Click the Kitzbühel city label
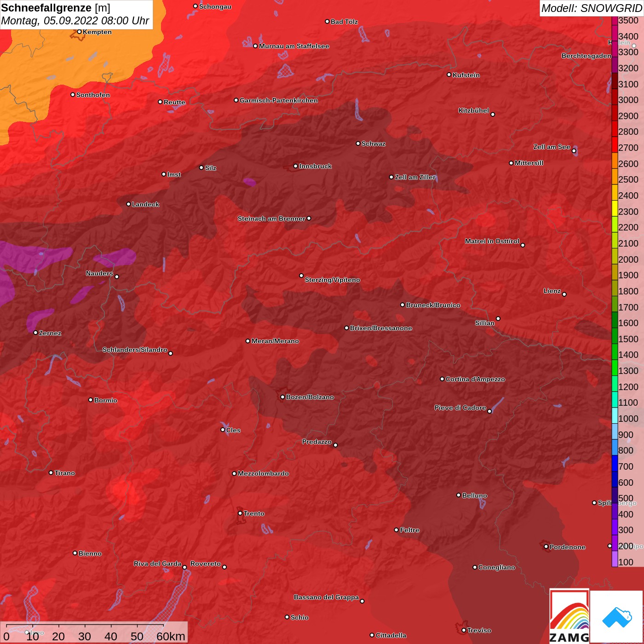Viewport: 644px width, 644px height. pos(474,110)
